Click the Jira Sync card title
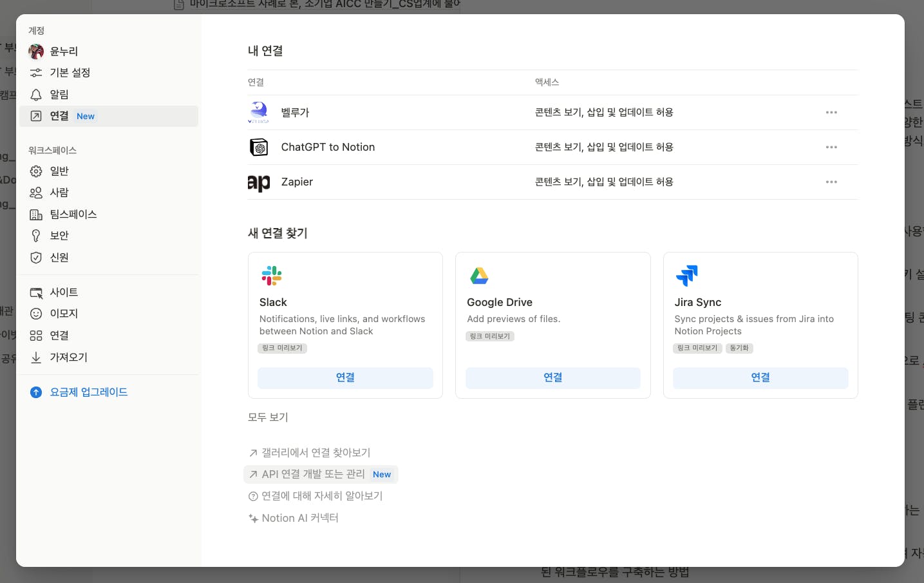The width and height of the screenshot is (924, 583). click(698, 302)
